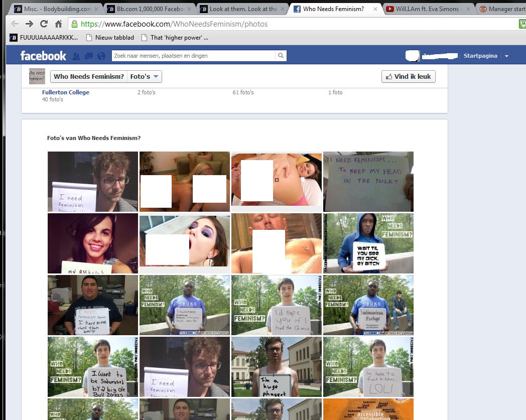Image resolution: width=526 pixels, height=420 pixels.
Task: Click the Vind ik leuk button
Action: click(408, 77)
